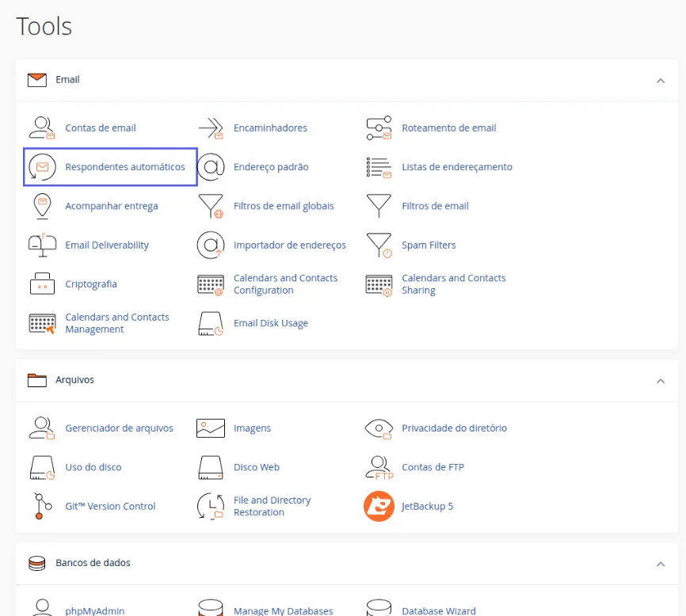Open the Filtros de email link
This screenshot has height=616, width=686.
(x=436, y=207)
